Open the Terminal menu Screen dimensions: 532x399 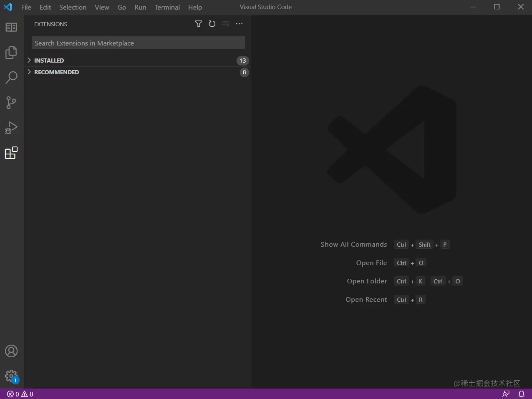(167, 7)
